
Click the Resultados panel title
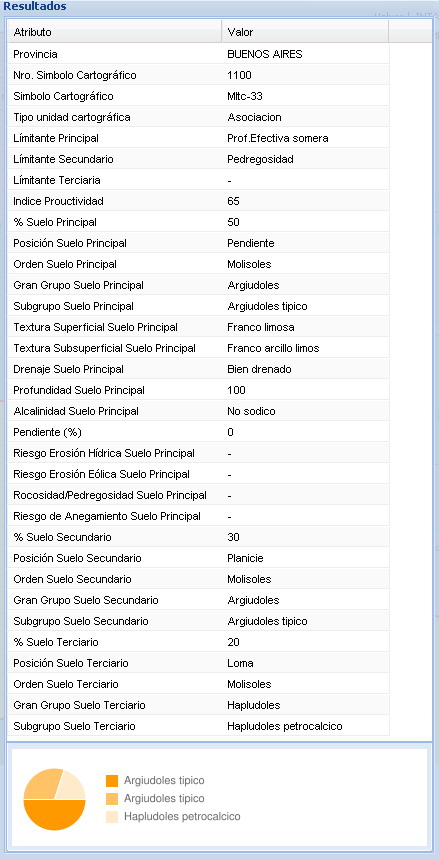point(35,7)
